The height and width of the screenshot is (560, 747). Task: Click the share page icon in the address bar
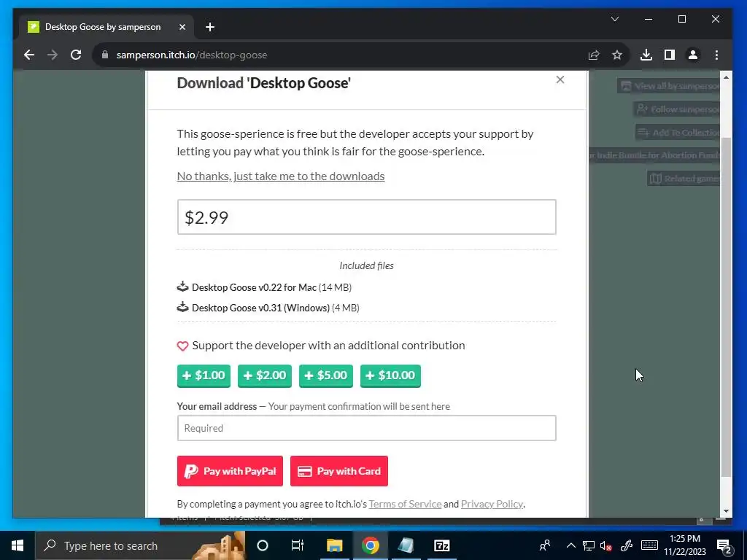pos(594,55)
